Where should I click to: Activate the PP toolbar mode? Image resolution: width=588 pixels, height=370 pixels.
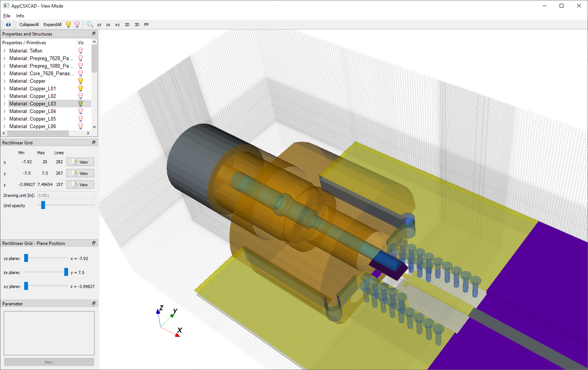(146, 25)
